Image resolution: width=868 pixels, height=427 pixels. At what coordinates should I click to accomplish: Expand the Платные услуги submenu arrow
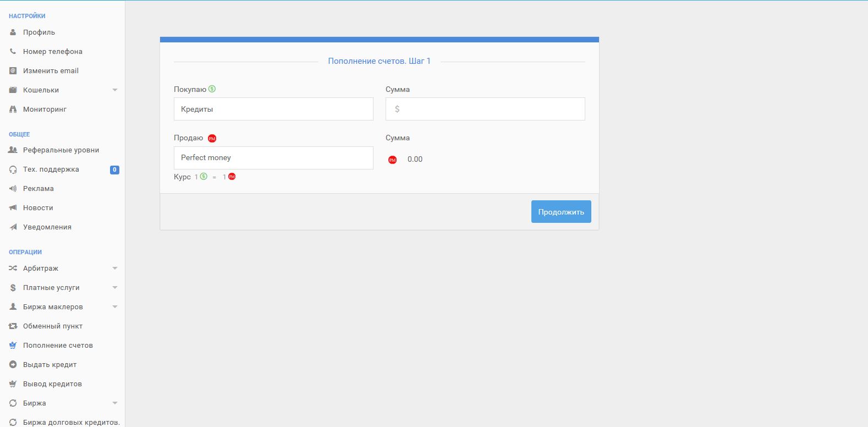tap(115, 288)
